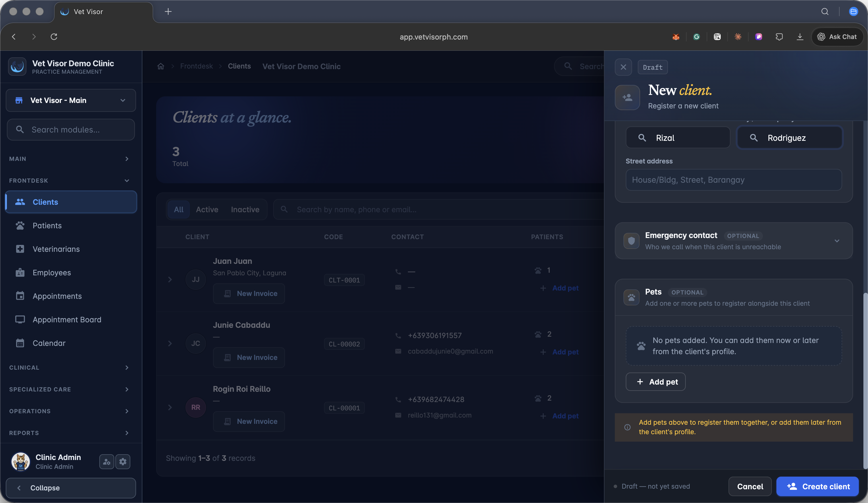868x503 pixels.
Task: Click the browser downloads icon
Action: pos(800,37)
